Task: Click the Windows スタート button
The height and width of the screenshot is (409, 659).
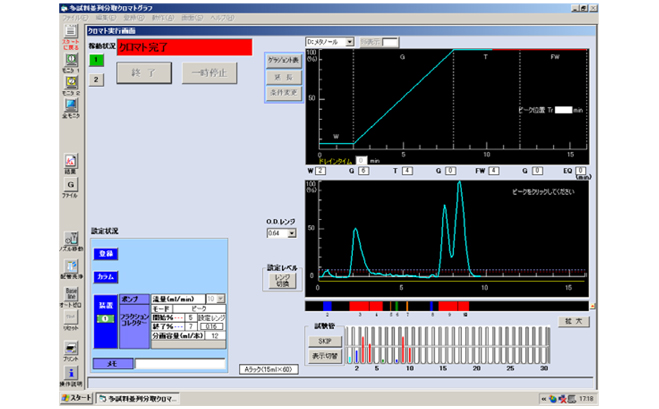Action: click(x=76, y=398)
